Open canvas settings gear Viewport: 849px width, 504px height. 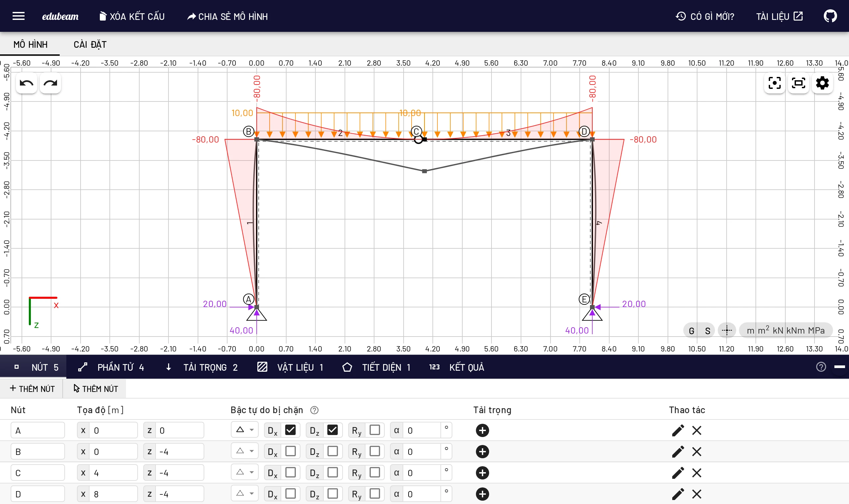tap(822, 83)
